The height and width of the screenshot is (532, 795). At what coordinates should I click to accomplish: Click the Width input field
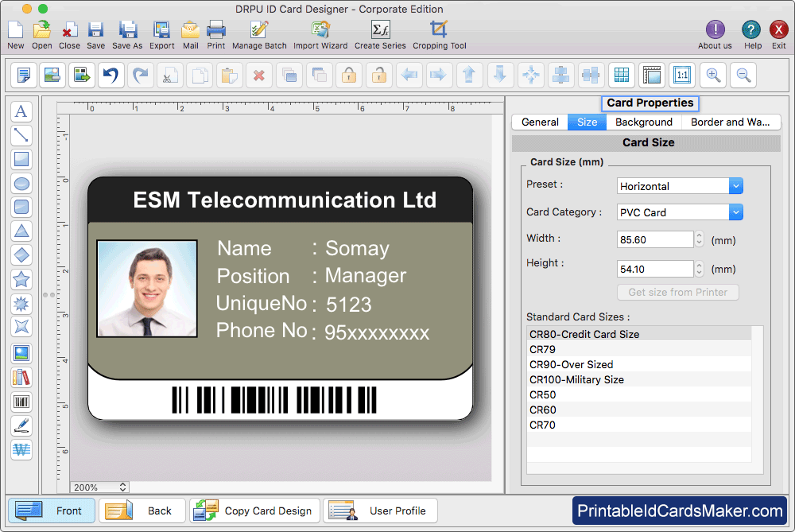tap(655, 239)
